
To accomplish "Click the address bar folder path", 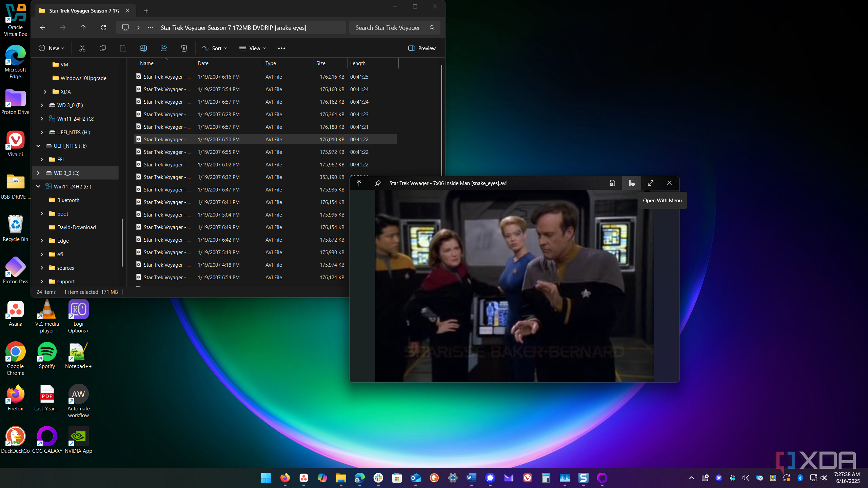I will point(233,27).
